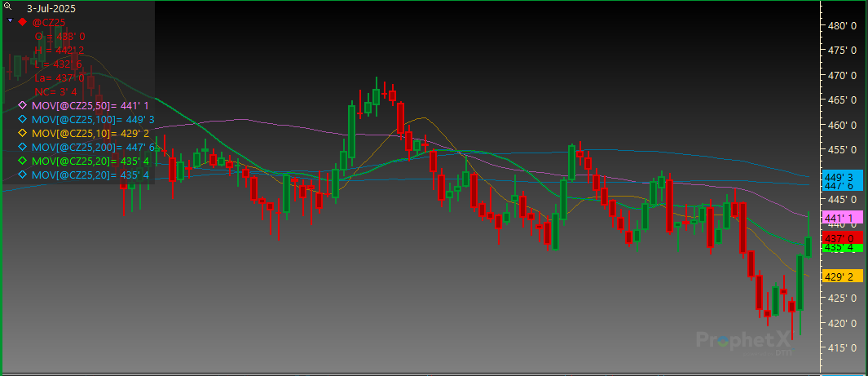The height and width of the screenshot is (376, 868).
Task: Click the last value La= 437' 0
Action: (x=59, y=78)
